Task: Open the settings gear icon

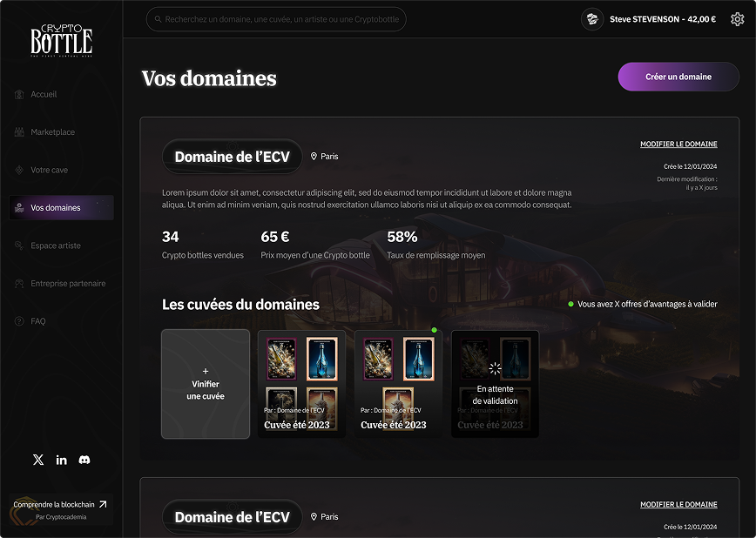Action: pos(737,19)
